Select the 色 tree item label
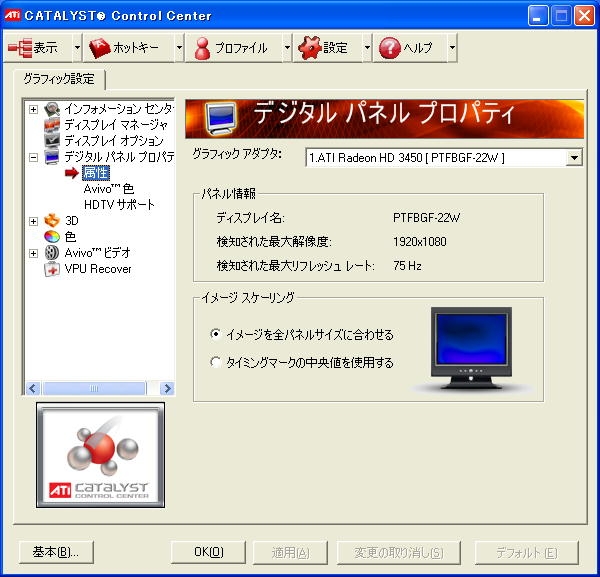The height and width of the screenshot is (577, 600). (70, 237)
